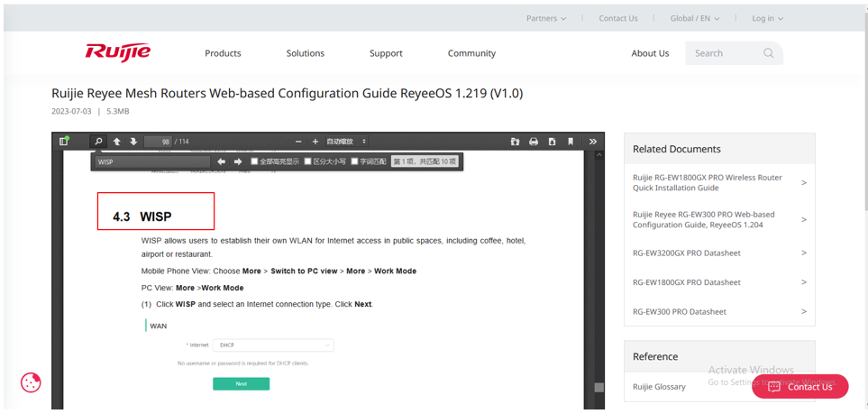
Task: Download the PDF document
Action: tap(552, 142)
